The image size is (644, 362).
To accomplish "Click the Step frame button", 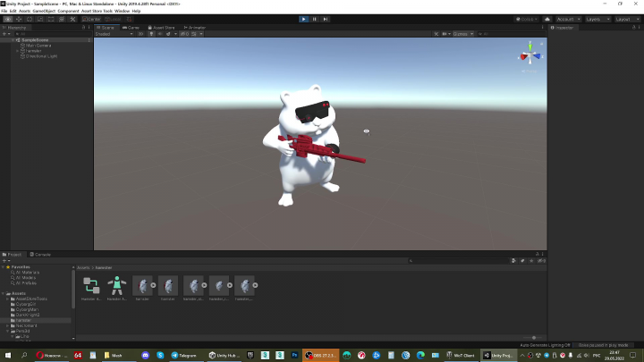I will pos(326,20).
